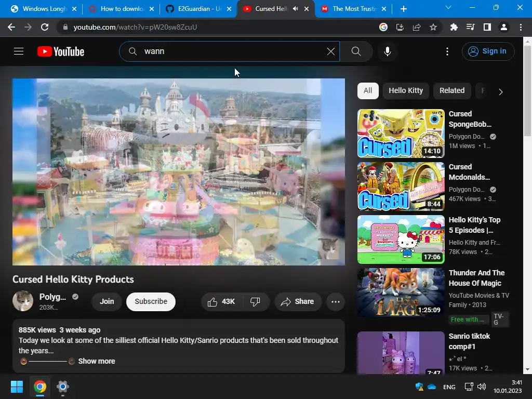Change ENG input language
Viewport: 532px width, 399px height.
point(449,387)
